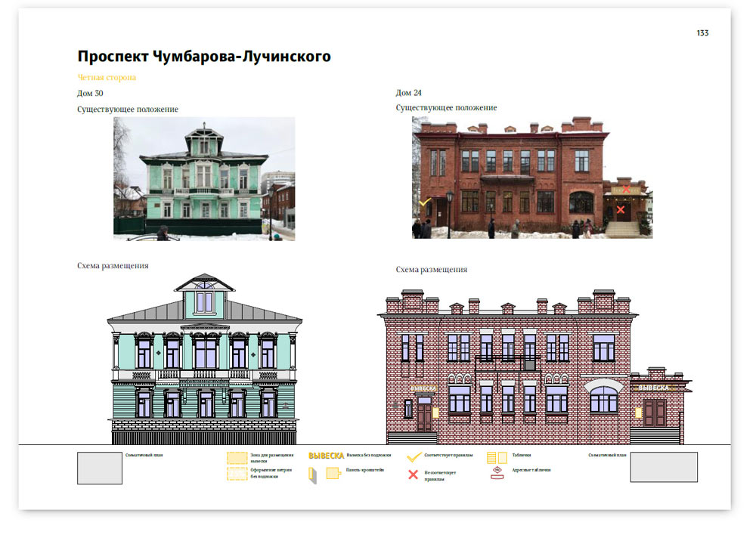Click the Проспект Чумбарова-Лучинского heading
The width and height of the screenshot is (756, 541).
coord(204,57)
